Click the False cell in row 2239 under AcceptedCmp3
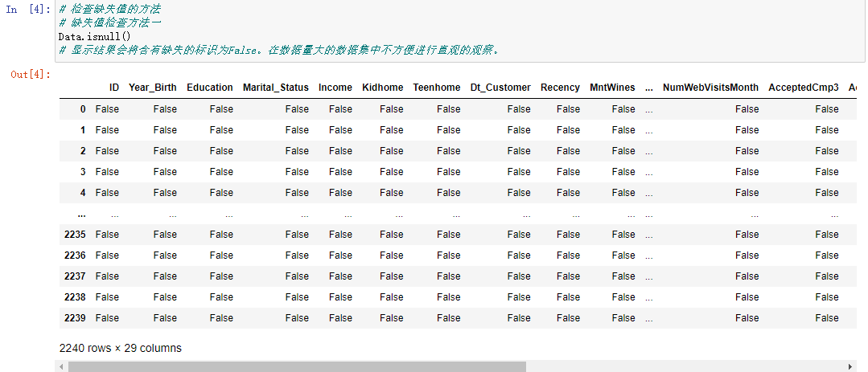868x372 pixels. click(827, 318)
